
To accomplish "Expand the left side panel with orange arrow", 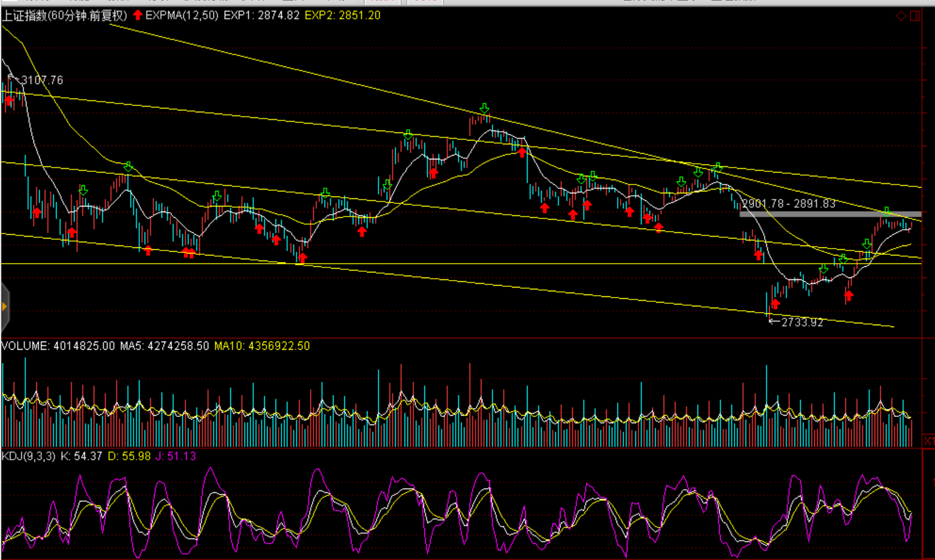I will coord(4,307).
